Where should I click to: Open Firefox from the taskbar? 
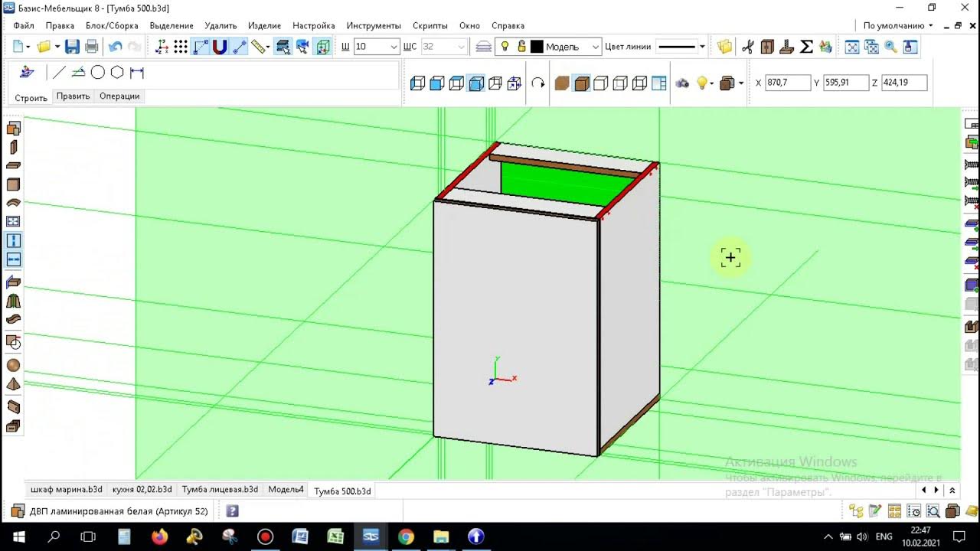tap(159, 536)
